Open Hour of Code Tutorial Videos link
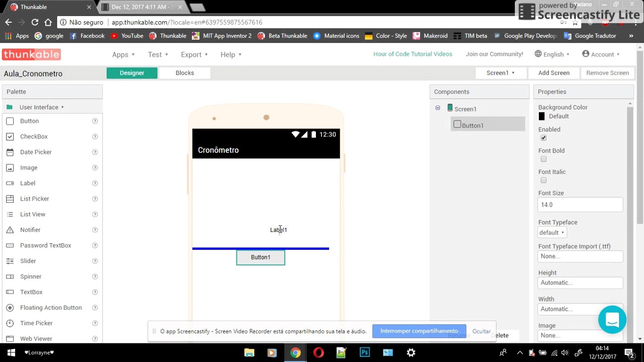The height and width of the screenshot is (362, 644). tap(413, 54)
